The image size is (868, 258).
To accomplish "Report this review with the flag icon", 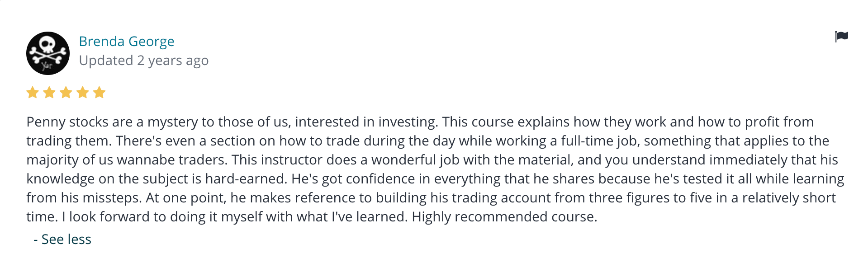I will pos(841,37).
